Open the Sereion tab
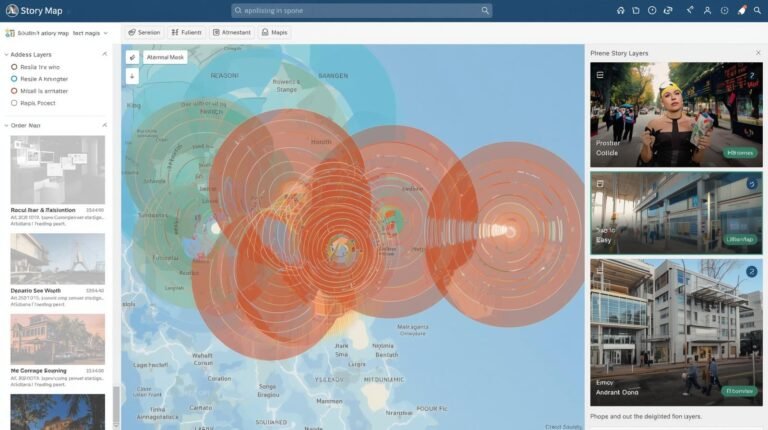768x430 pixels. [144, 32]
